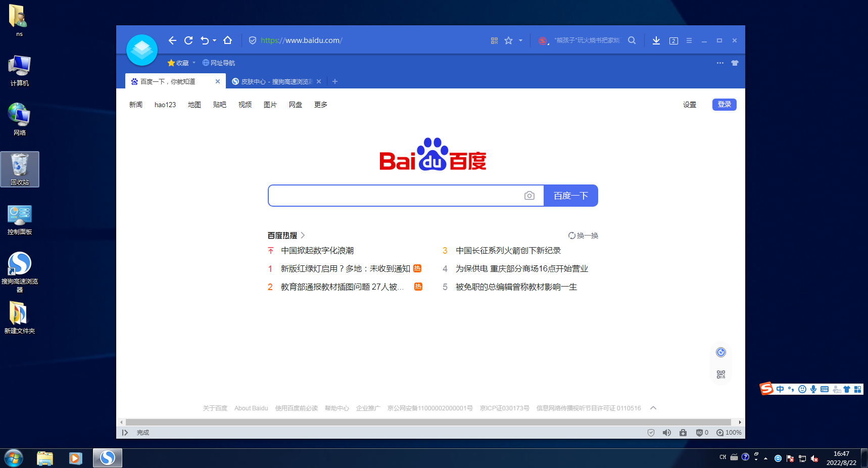
Task: Toggle browser sound mute in status bar
Action: tap(667, 433)
